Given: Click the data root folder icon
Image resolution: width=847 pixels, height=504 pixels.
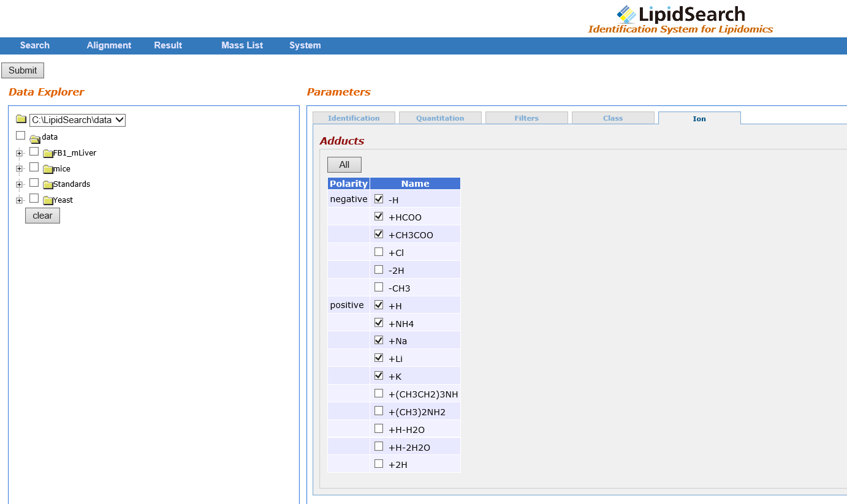Looking at the screenshot, I should (x=35, y=138).
